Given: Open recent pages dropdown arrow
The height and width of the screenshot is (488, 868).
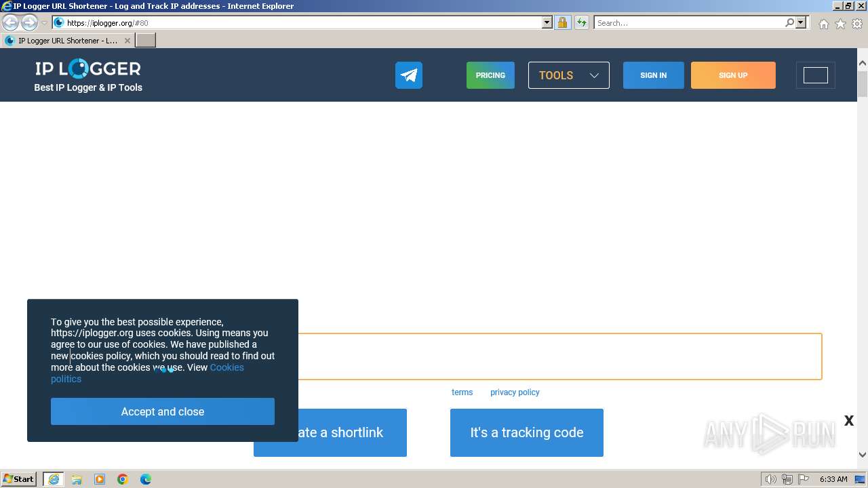Looking at the screenshot, I should (44, 22).
